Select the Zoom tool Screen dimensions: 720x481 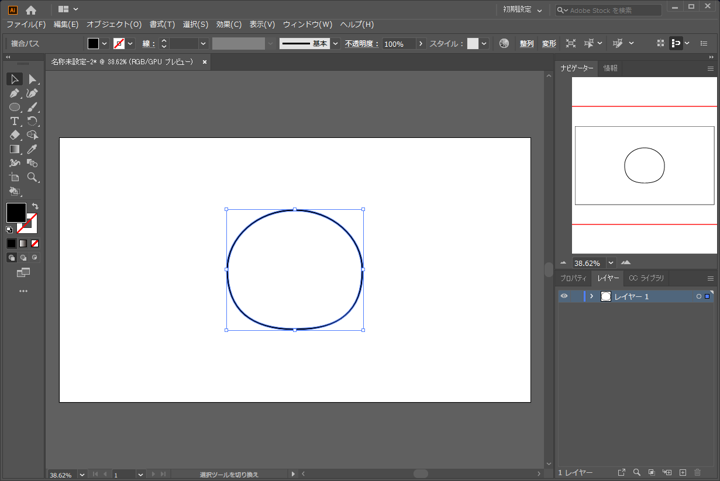pyautogui.click(x=32, y=177)
